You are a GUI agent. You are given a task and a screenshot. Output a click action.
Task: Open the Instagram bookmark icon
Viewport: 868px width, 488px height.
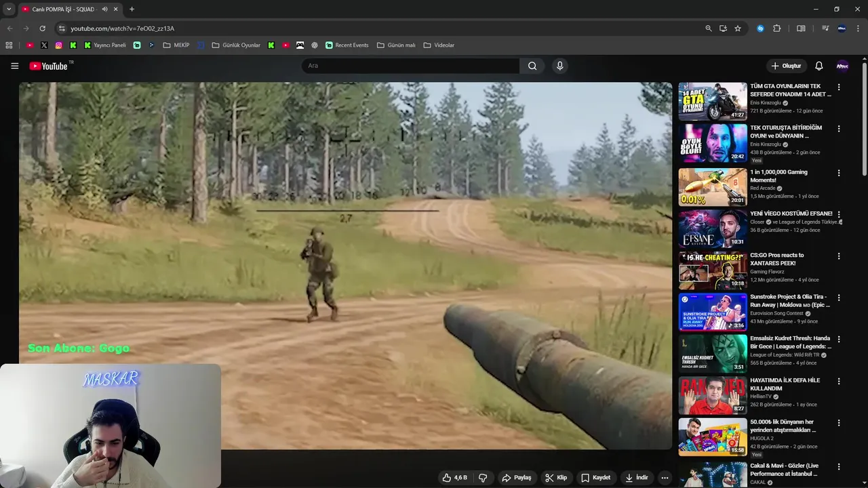pyautogui.click(x=59, y=45)
